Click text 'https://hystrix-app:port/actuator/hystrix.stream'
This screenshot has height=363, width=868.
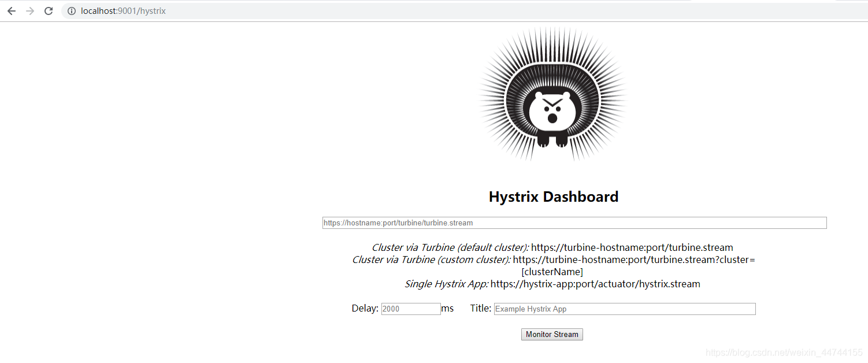point(595,284)
